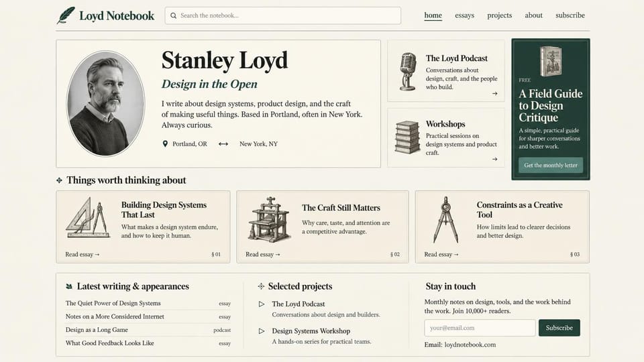Image resolution: width=644 pixels, height=362 pixels.
Task: Click Get the monthly letter button
Action: pyautogui.click(x=550, y=165)
